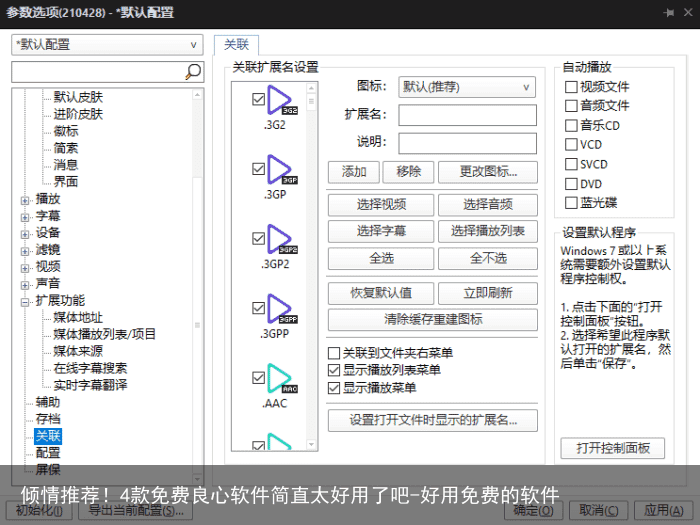This screenshot has width=700, height=525.
Task: Uncheck the .3G2 extension checkbox
Action: click(259, 99)
